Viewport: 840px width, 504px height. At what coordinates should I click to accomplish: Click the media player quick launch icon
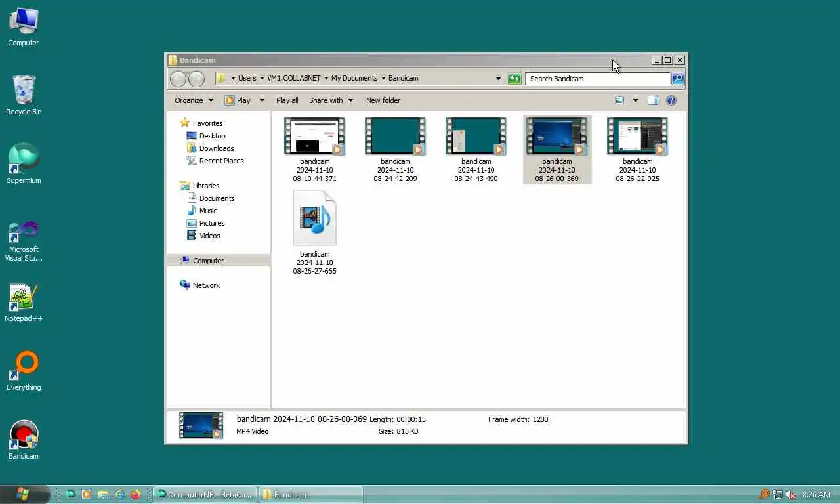click(87, 494)
